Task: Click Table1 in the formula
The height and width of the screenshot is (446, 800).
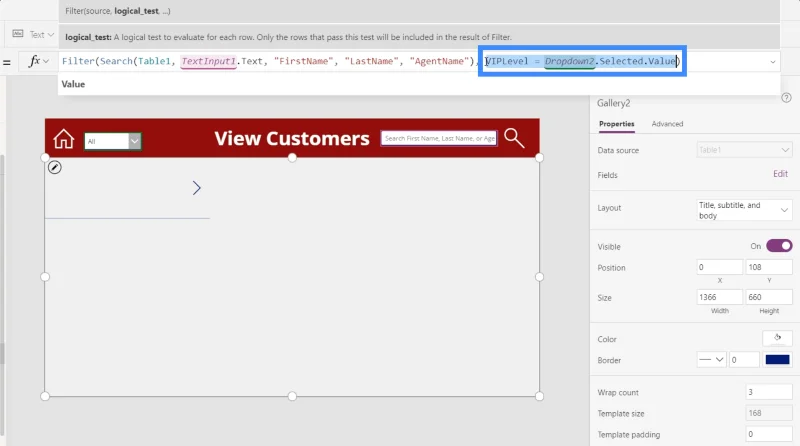Action: tap(154, 61)
